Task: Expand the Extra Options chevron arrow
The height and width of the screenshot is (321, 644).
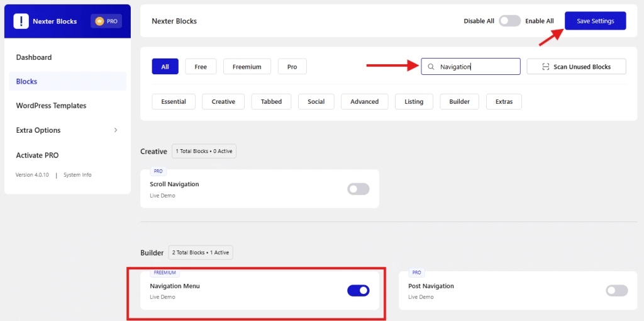Action: click(115, 130)
